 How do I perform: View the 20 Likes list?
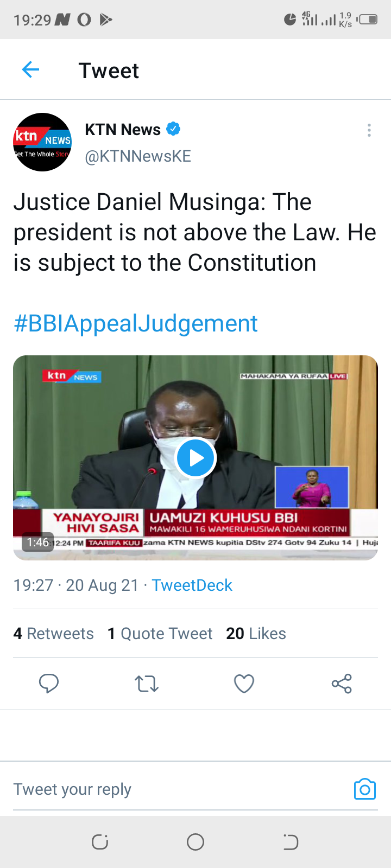256,634
